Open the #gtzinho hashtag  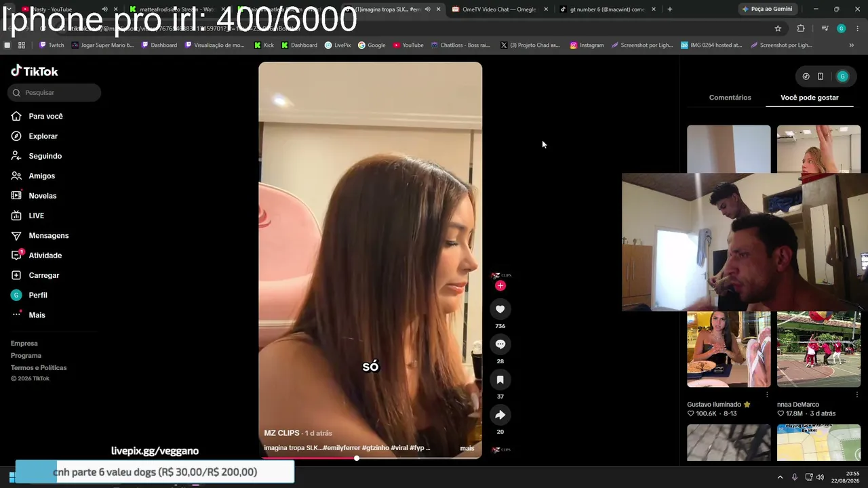(x=376, y=448)
